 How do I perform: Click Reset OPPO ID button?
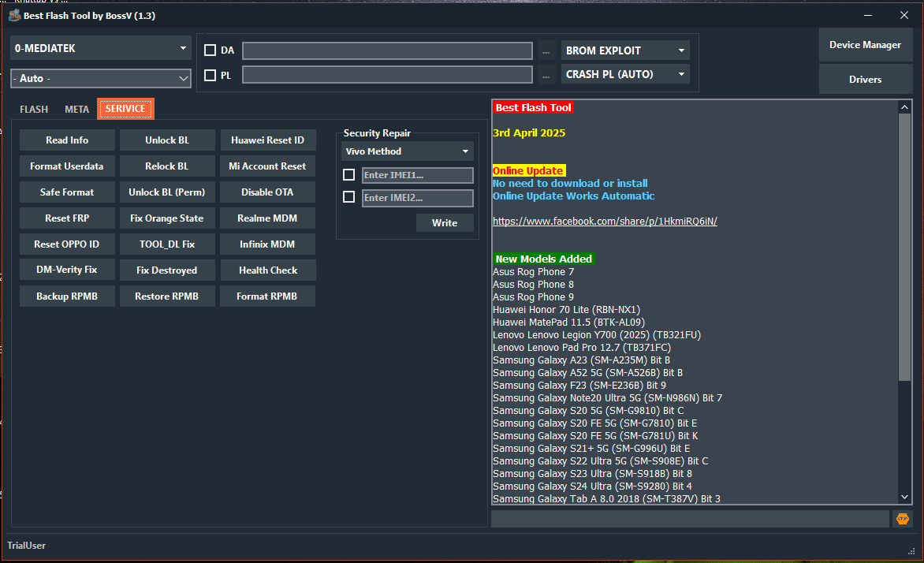pyautogui.click(x=67, y=244)
